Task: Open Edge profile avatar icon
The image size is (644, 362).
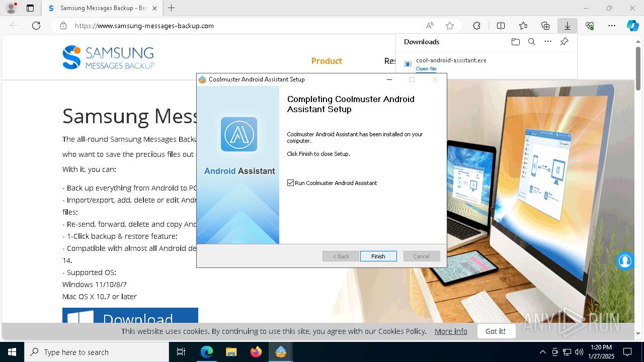Action: pos(11,8)
